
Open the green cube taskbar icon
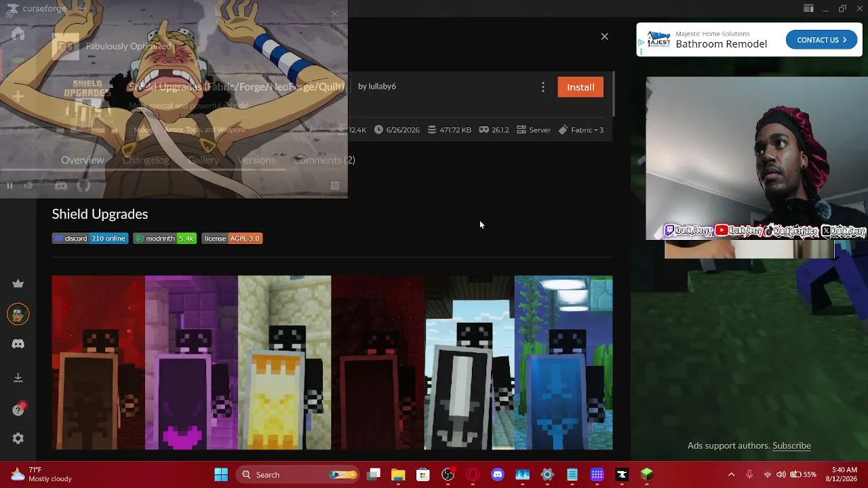[x=647, y=474]
